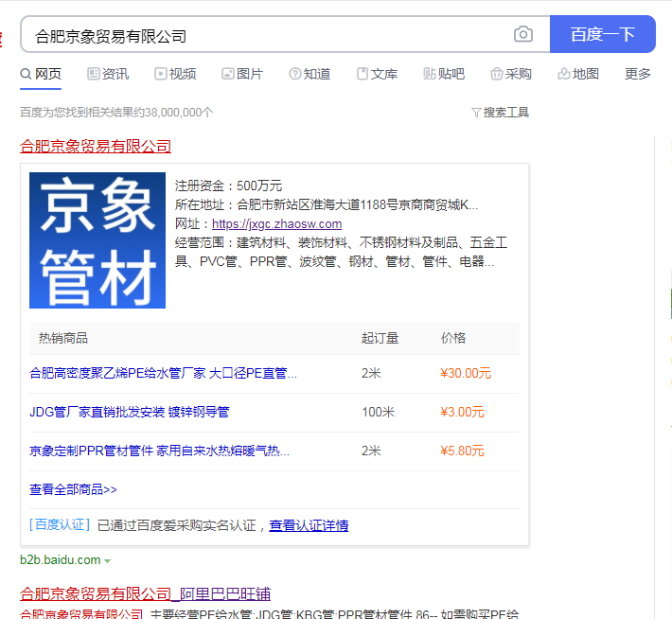The height and width of the screenshot is (619, 672).
Task: Open the 合肥京象贸易有限公司 result title link
Action: click(x=96, y=146)
